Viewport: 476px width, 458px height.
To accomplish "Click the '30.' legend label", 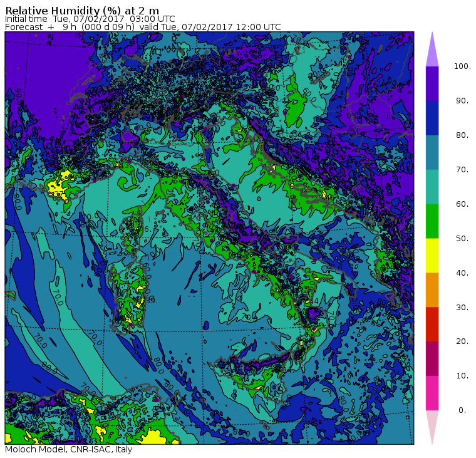I will click(x=462, y=307).
